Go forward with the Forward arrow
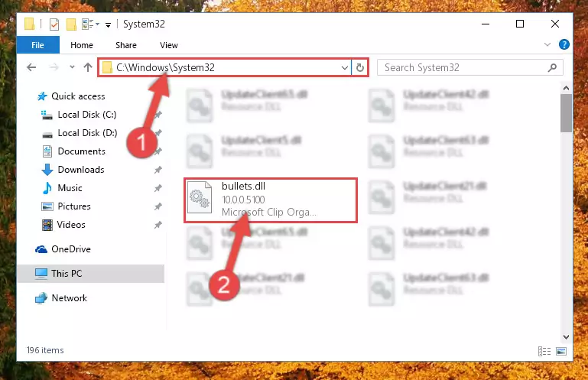This screenshot has height=380, width=588. point(54,67)
